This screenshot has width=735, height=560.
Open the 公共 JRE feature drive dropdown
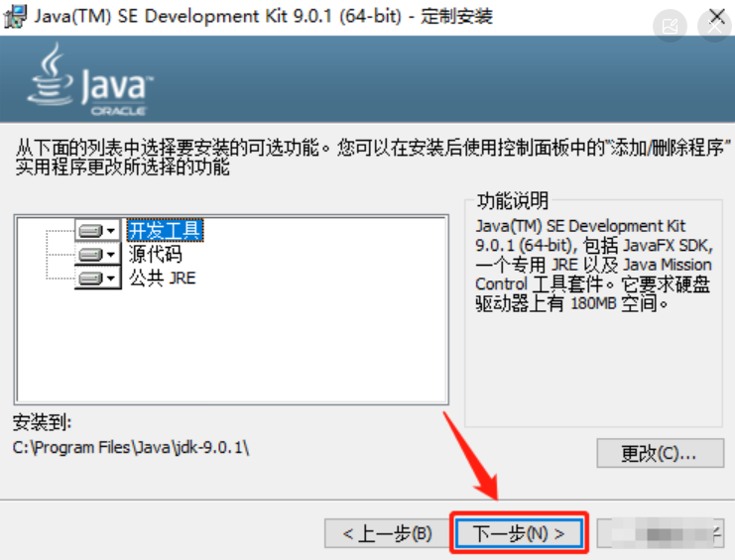pyautogui.click(x=97, y=279)
